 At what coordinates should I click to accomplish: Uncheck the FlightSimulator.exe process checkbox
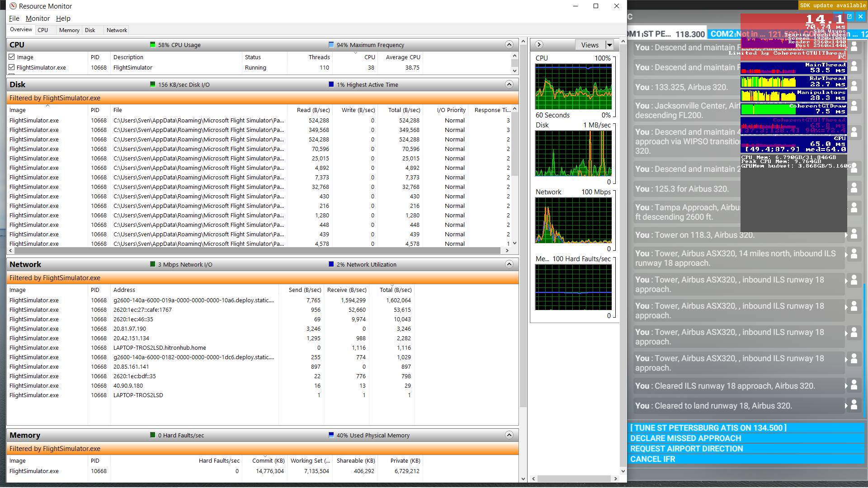pyautogui.click(x=12, y=67)
